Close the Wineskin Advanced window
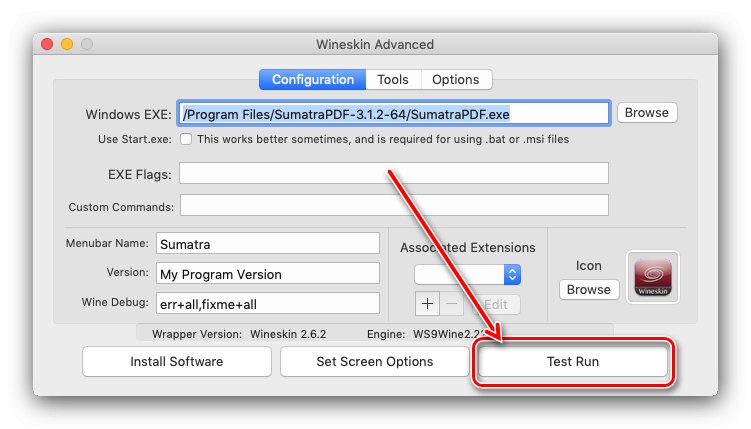751x429 pixels. coord(47,44)
